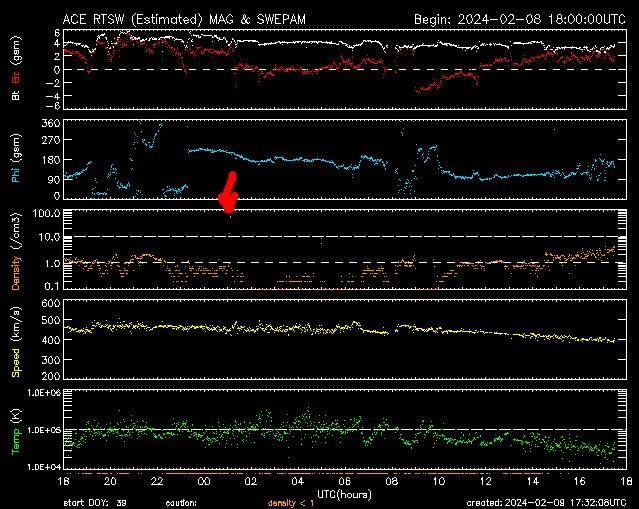639x509 pixels.
Task: Click the 100.0 tick on Density axis
Action: [x=46, y=213]
